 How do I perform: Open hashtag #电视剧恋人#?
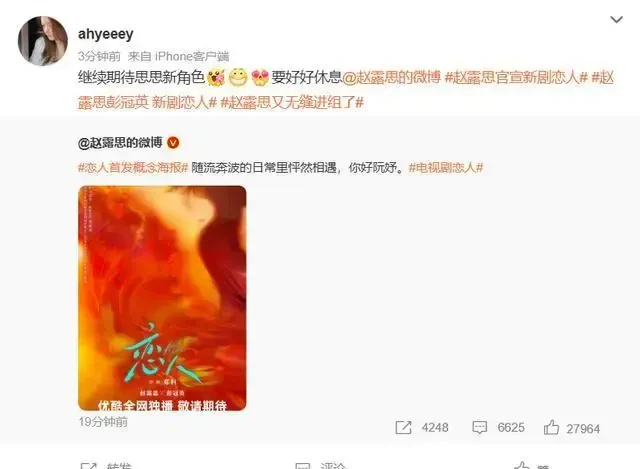446,167
